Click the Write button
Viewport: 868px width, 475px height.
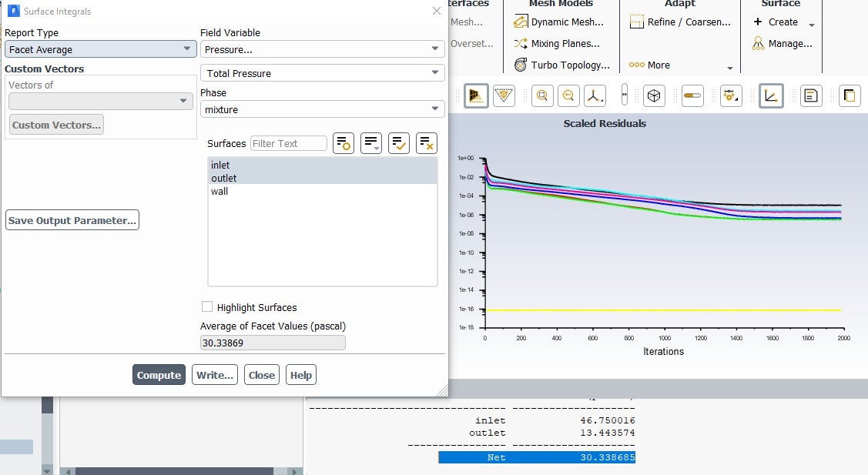215,375
